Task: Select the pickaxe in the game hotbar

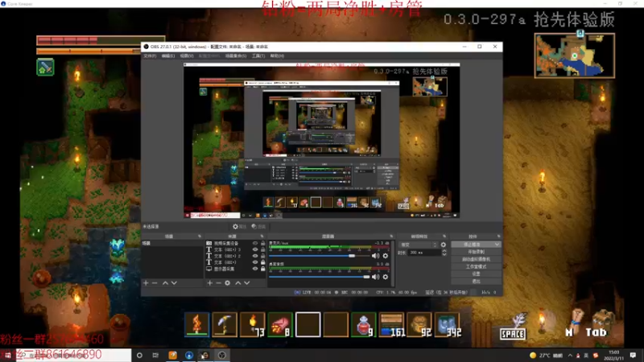Action: point(225,325)
